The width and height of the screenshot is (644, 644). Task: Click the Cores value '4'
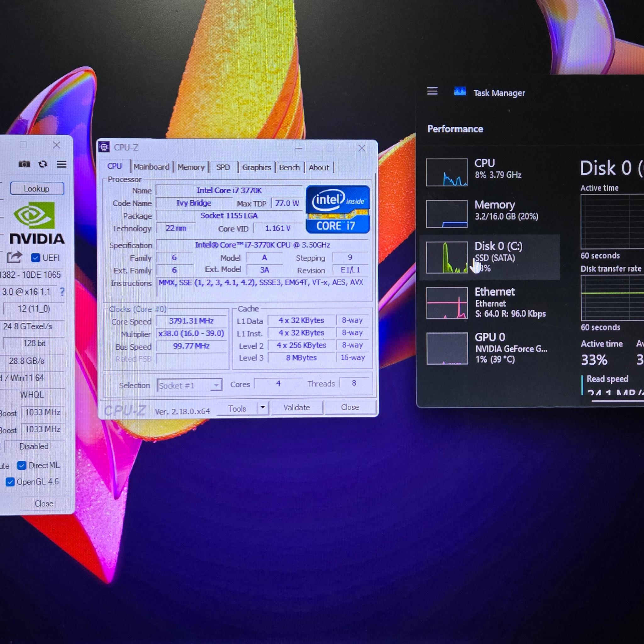coord(278,383)
